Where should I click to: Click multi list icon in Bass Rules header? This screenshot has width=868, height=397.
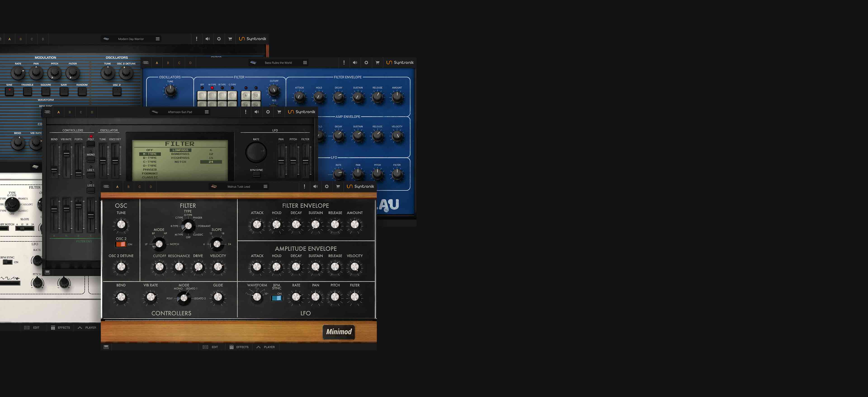click(146, 63)
